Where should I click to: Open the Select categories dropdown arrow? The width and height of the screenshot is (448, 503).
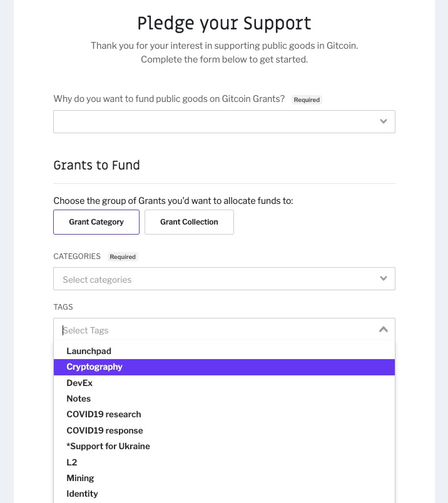pyautogui.click(x=384, y=278)
